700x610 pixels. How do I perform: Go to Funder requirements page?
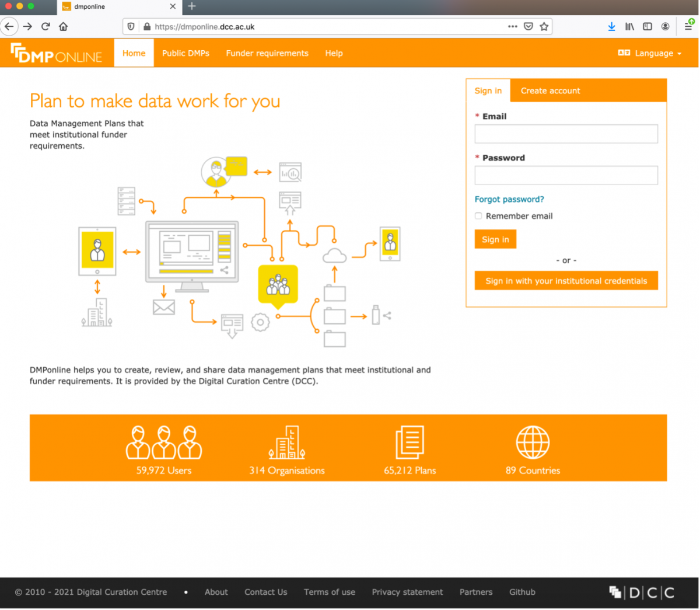(267, 53)
